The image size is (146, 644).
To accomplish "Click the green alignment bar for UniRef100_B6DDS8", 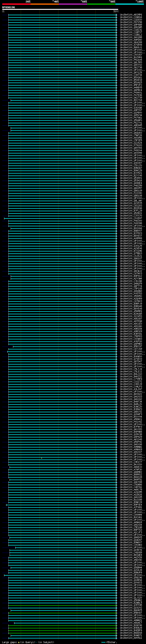I will 63,633.
